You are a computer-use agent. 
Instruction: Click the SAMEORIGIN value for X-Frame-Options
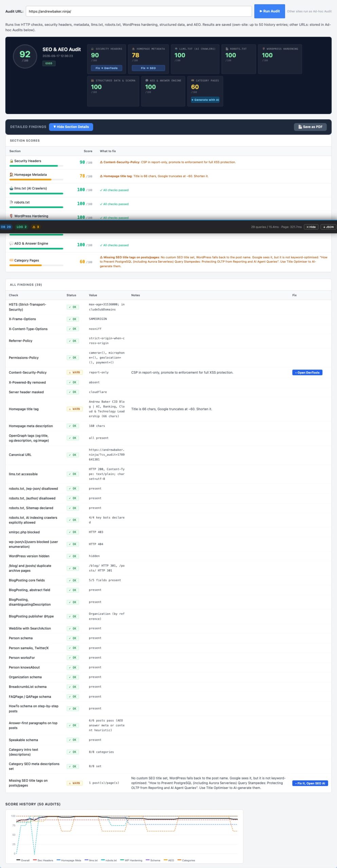click(98, 319)
